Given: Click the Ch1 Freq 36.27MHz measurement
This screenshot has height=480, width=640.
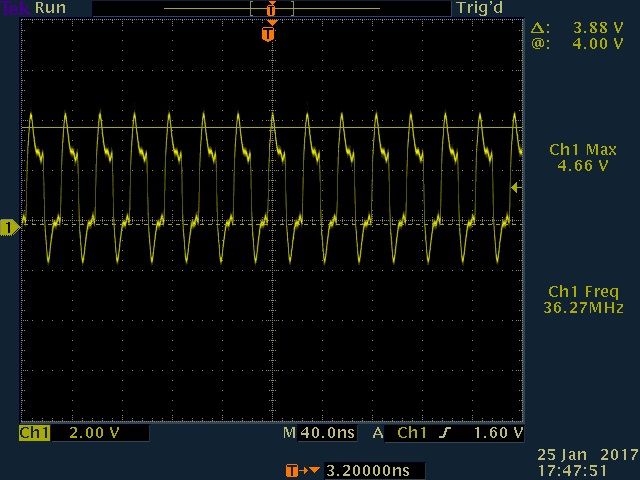Looking at the screenshot, I should click(583, 300).
